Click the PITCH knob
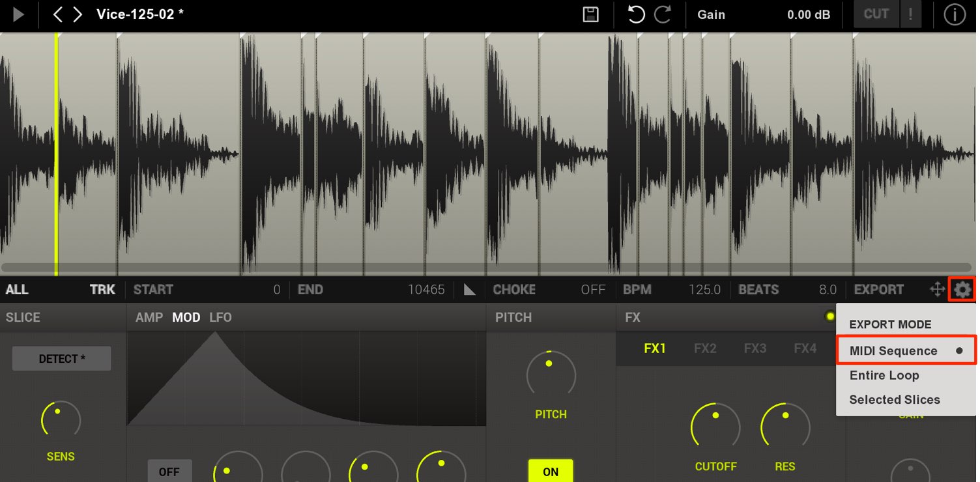This screenshot has height=482, width=980. [x=551, y=373]
